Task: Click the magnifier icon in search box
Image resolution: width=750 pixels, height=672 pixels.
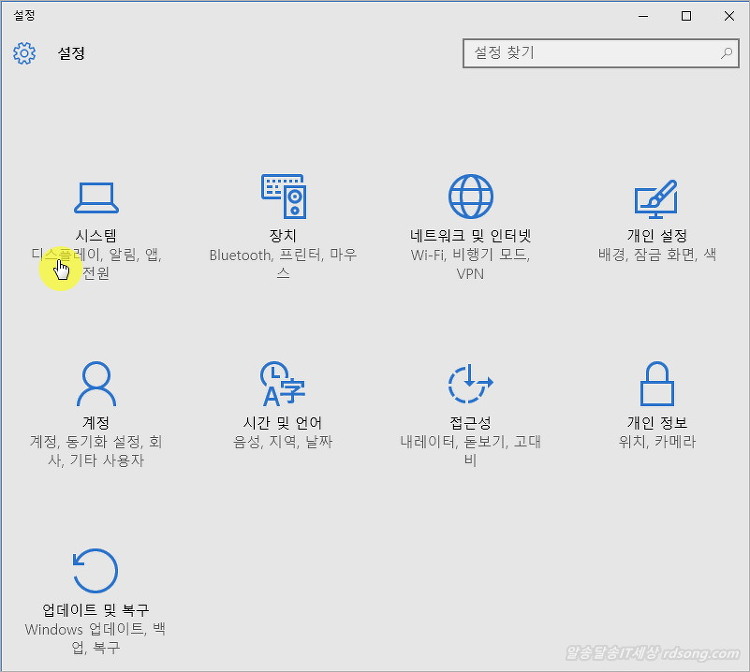Action: coord(726,53)
